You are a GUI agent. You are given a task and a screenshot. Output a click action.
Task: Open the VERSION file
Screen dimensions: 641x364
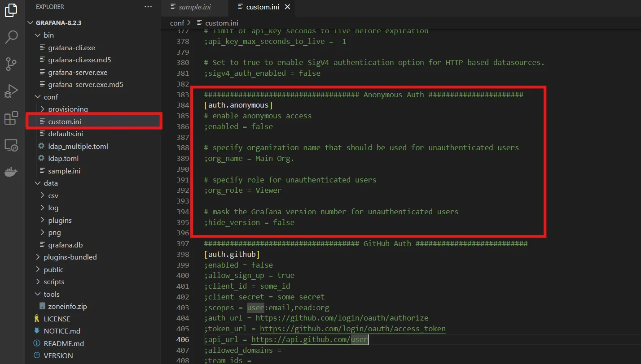pos(58,355)
